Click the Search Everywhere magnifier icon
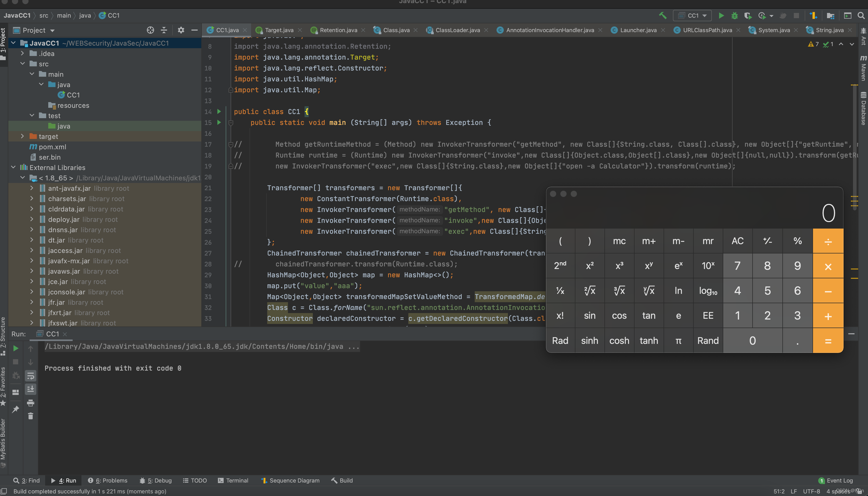Image resolution: width=868 pixels, height=496 pixels. [861, 15]
